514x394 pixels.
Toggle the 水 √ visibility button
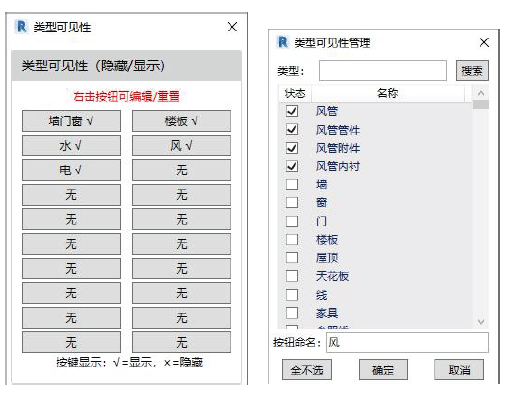coord(71,146)
